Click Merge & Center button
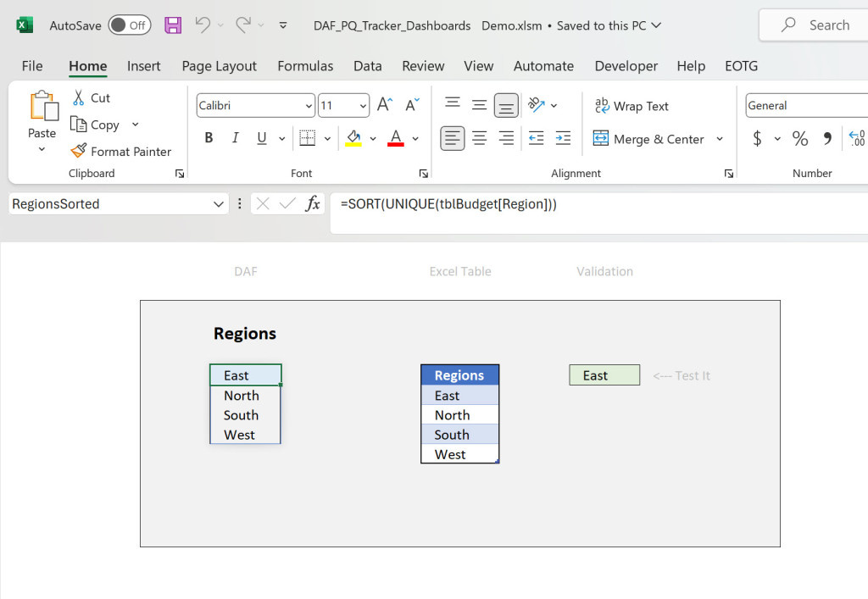 648,139
